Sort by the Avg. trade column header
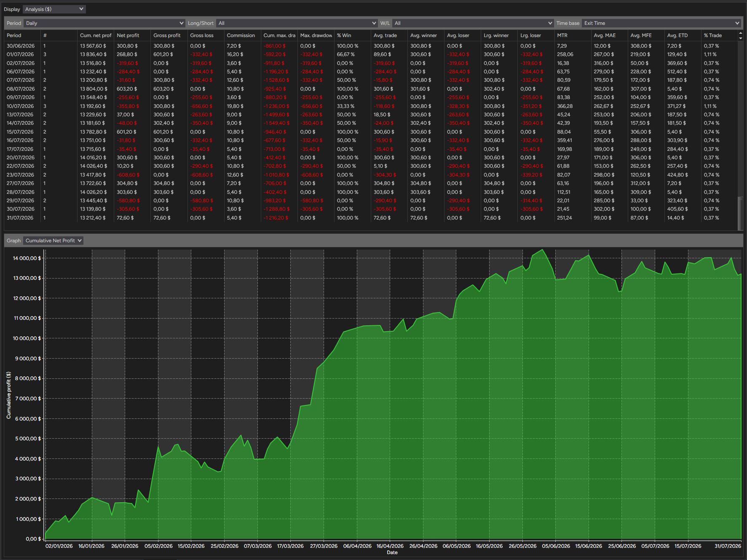 pos(389,35)
